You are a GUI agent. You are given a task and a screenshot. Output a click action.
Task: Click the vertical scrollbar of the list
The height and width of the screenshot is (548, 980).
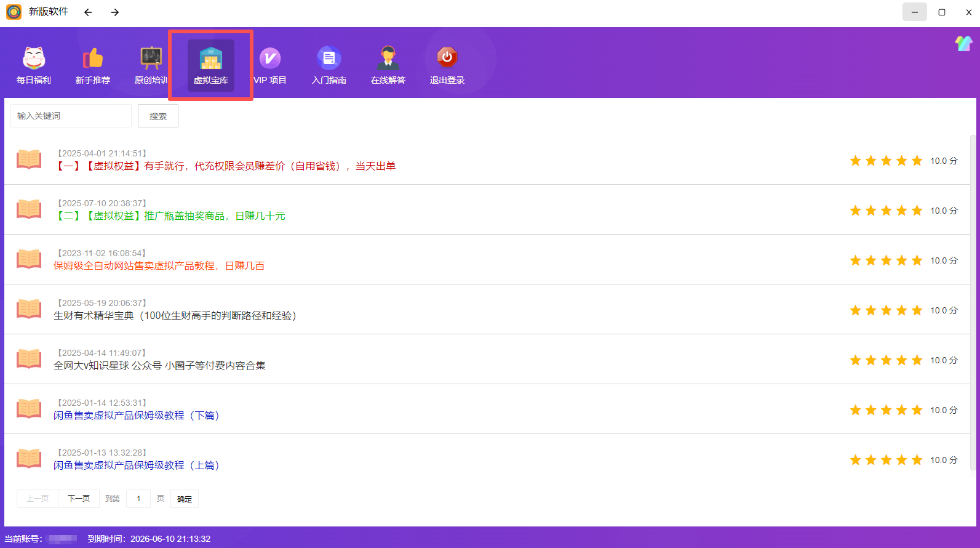coord(973,302)
